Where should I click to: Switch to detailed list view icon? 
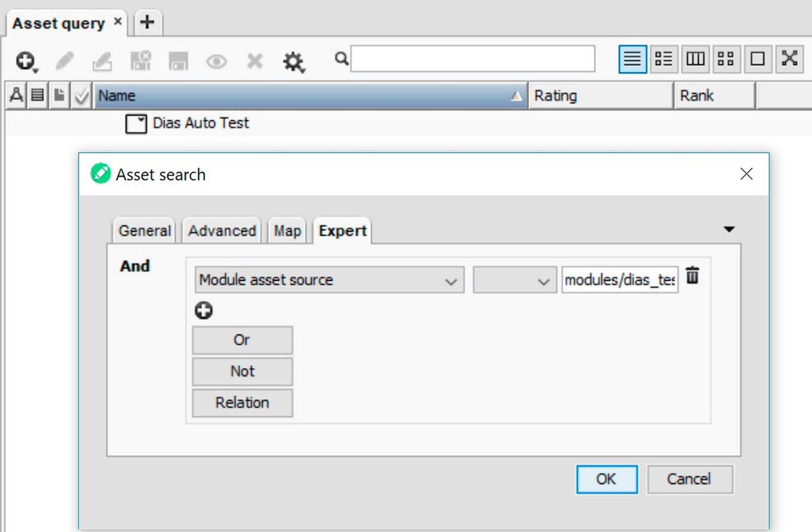(x=663, y=59)
